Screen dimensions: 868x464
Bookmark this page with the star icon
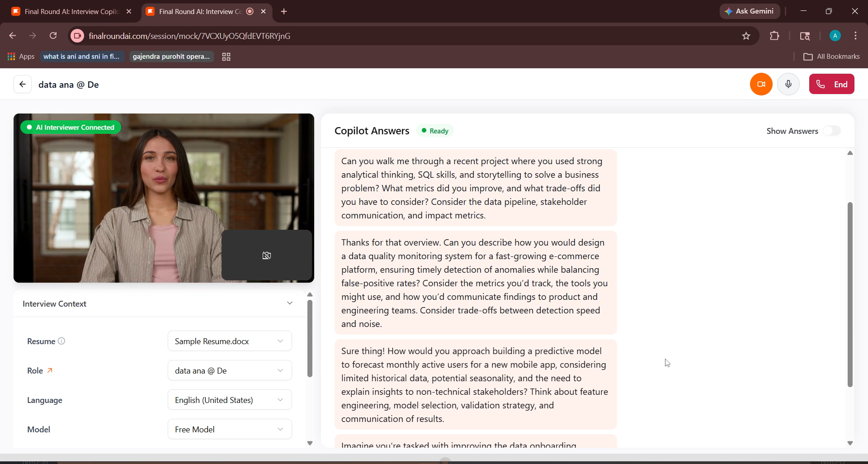(746, 36)
